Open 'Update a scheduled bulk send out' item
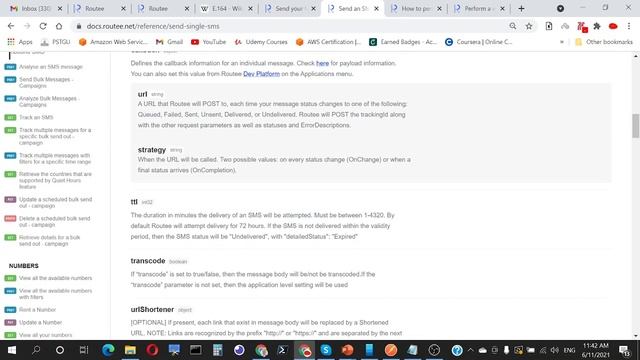The image size is (640, 360). (56, 203)
